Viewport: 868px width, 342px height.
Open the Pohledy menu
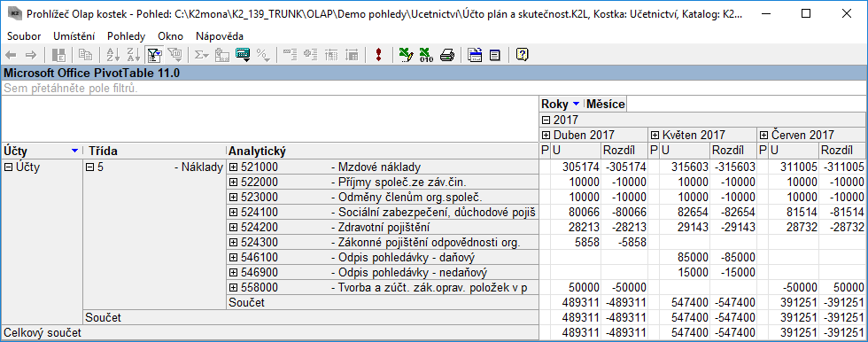(126, 36)
